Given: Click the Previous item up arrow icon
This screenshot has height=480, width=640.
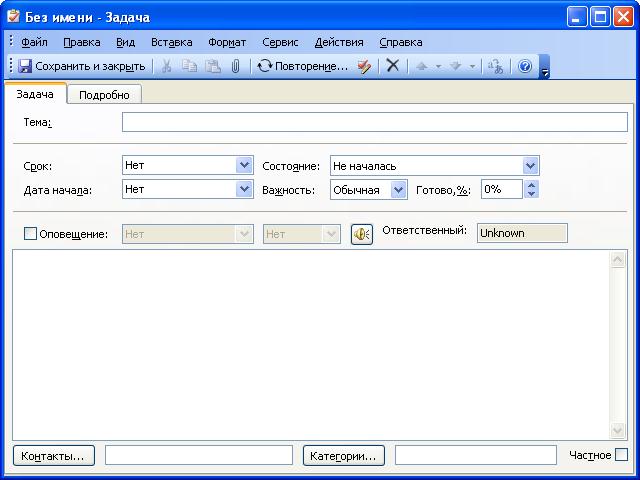Looking at the screenshot, I should (422, 66).
